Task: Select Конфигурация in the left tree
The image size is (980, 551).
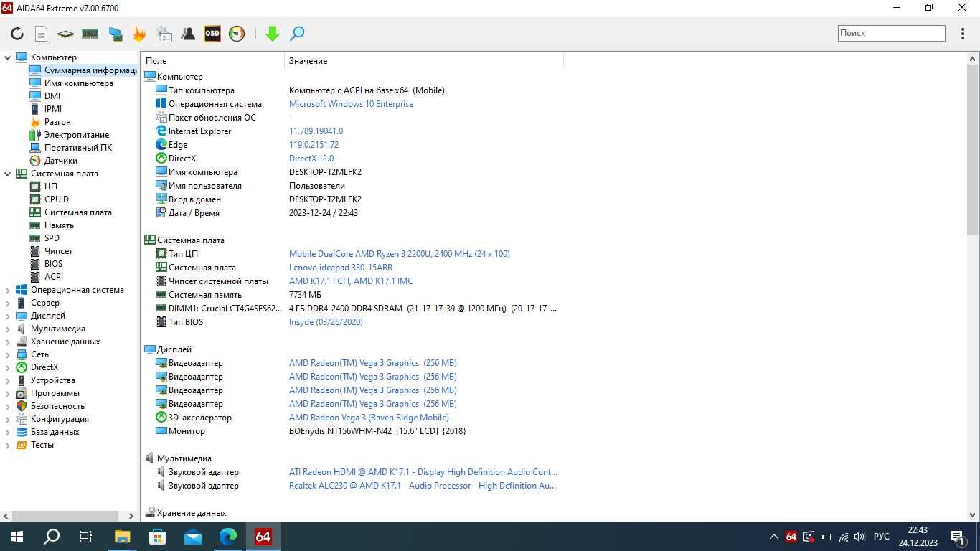Action: coord(52,419)
